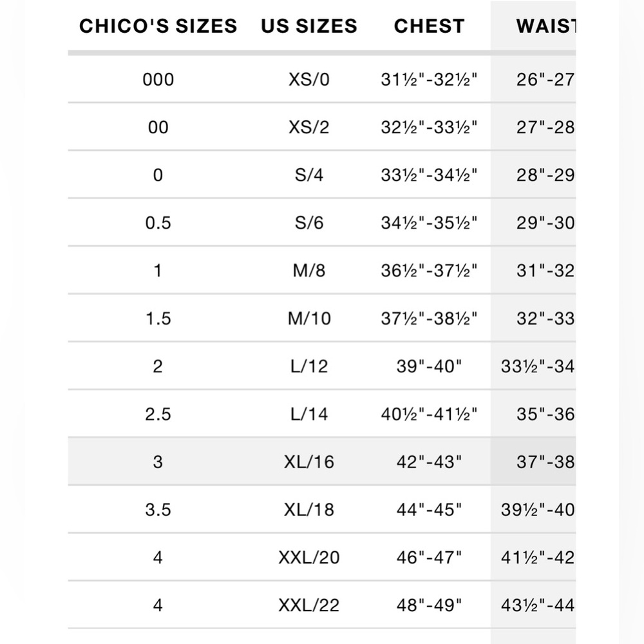The width and height of the screenshot is (644, 644).
Task: Click the M/10 US size cell
Action: 309,319
